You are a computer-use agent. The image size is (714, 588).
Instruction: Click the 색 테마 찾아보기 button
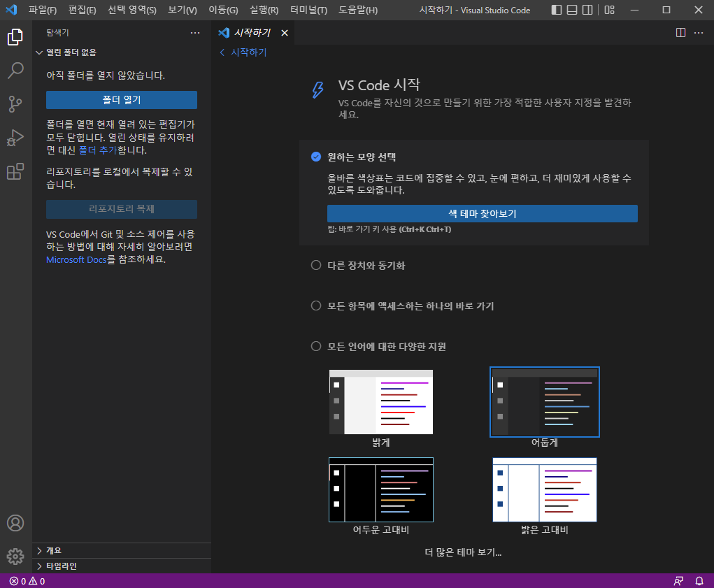(483, 213)
